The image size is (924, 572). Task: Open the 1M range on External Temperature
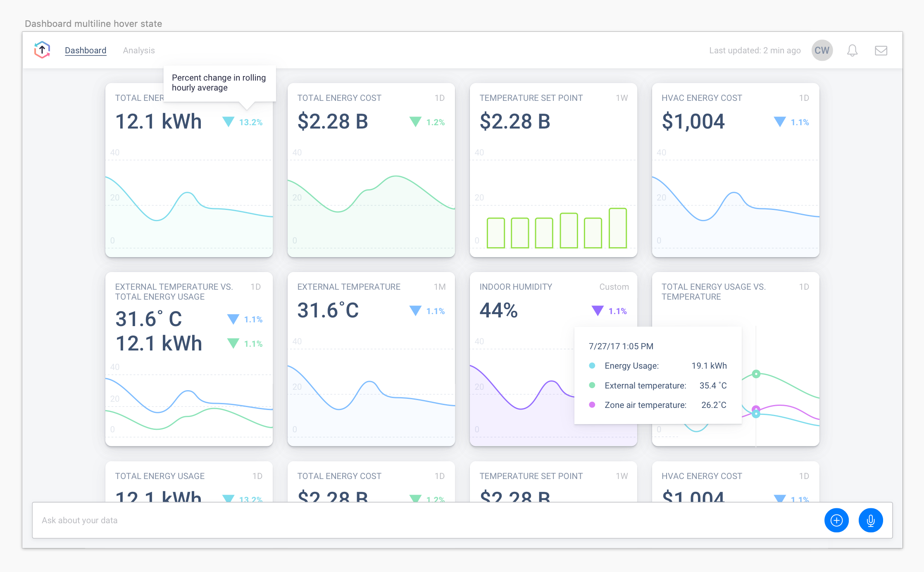(440, 287)
